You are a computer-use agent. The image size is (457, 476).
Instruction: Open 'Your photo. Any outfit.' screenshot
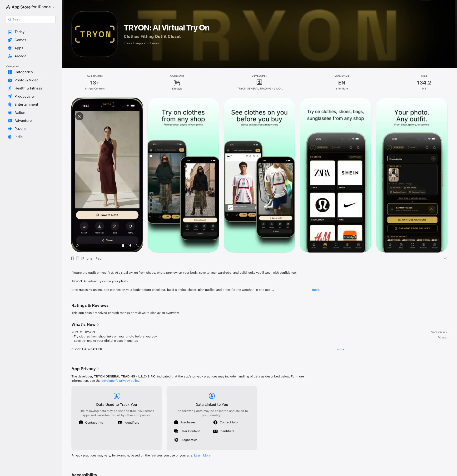point(412,175)
